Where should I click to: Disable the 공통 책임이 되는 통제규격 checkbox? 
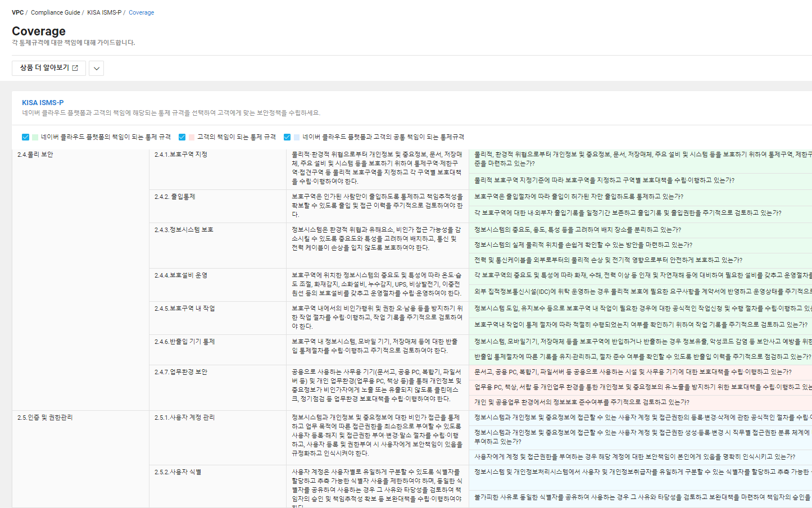(x=287, y=137)
